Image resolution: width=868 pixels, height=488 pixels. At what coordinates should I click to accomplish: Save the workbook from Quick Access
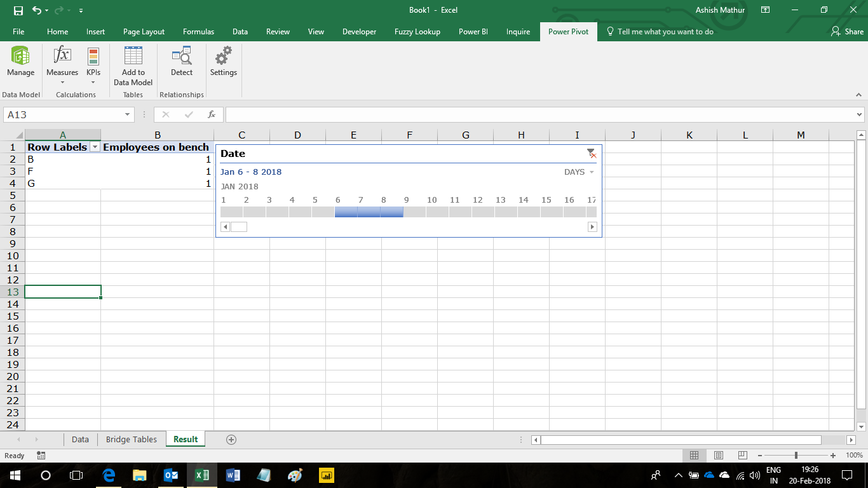point(18,10)
